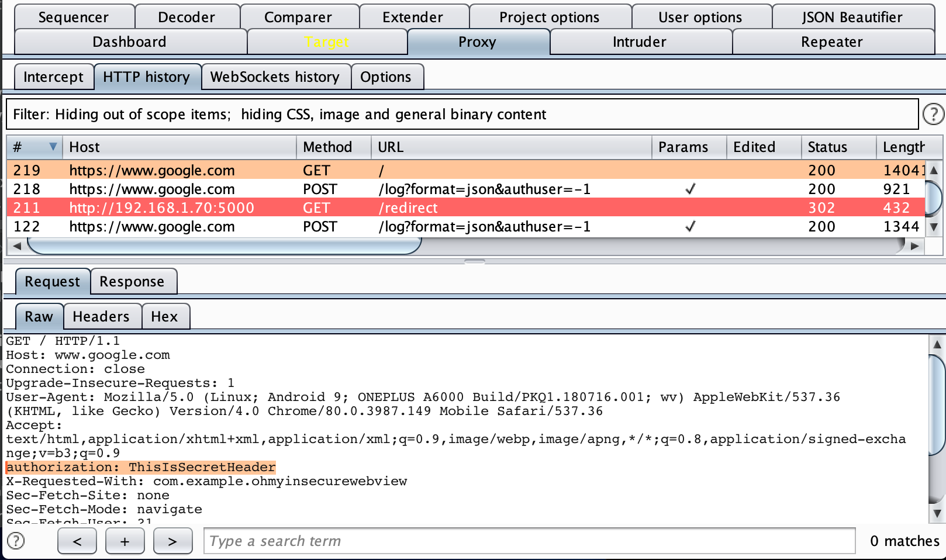Sort by the URL column header
This screenshot has height=560, width=946.
coord(512,147)
